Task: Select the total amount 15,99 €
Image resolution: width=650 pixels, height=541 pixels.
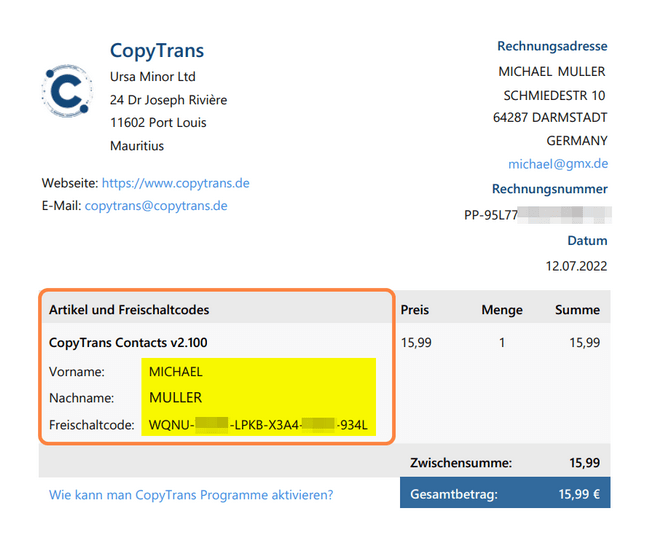Action: 579,494
